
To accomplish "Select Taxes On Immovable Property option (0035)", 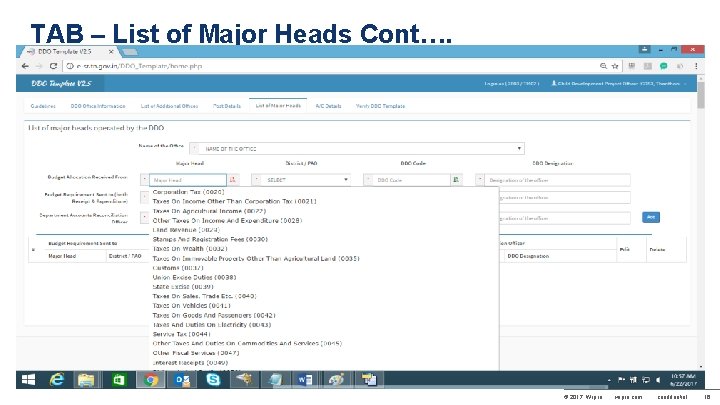I will point(255,259).
